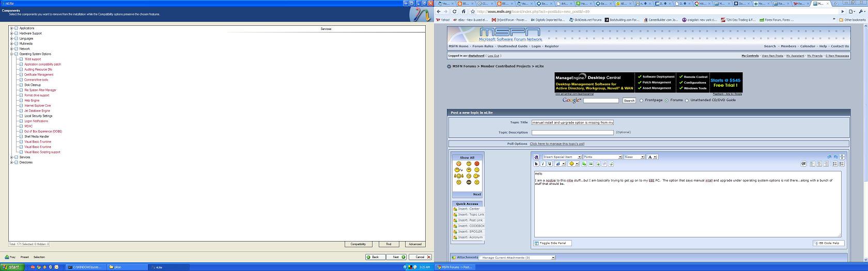Click the Yahoo! bookmark

click(x=443, y=20)
